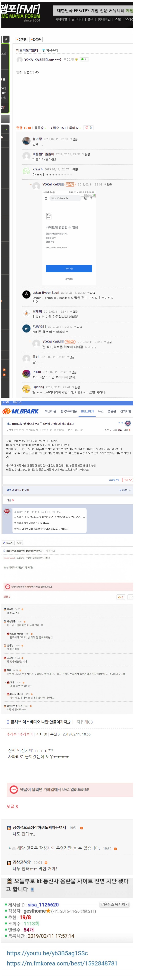Switch to the BULLPEN tab
Screen dimensions: 142x980
click(x=87, y=411)
